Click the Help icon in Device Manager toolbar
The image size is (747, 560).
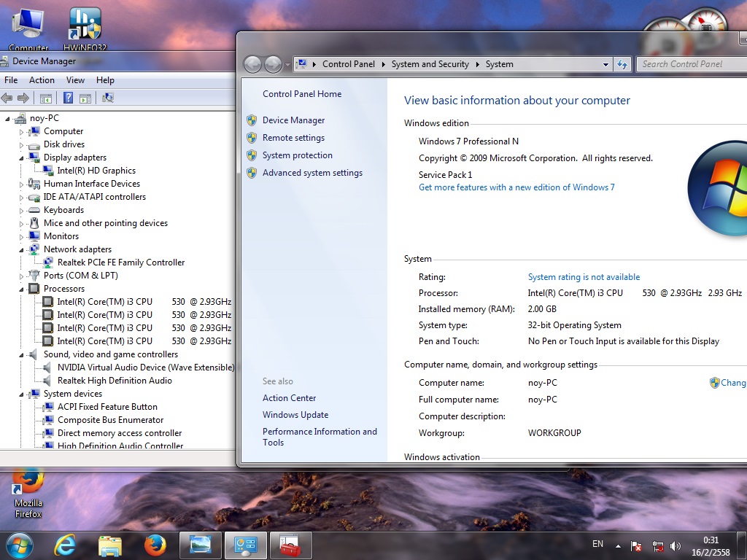(x=68, y=98)
